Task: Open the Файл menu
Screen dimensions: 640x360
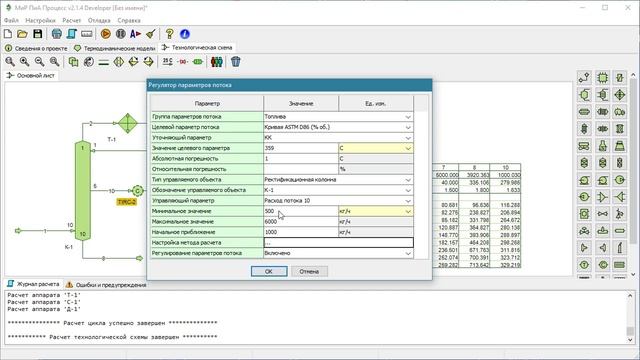Action: [x=11, y=20]
